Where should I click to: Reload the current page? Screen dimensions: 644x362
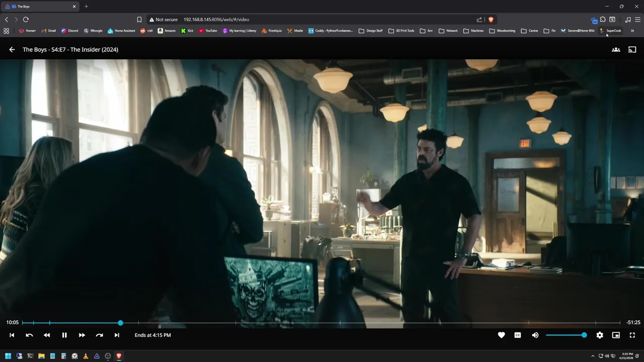(26, 20)
